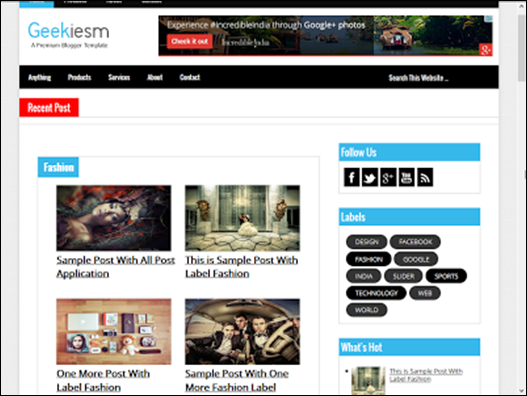Select the GOOGLE label tag
527x396 pixels.
pos(416,259)
